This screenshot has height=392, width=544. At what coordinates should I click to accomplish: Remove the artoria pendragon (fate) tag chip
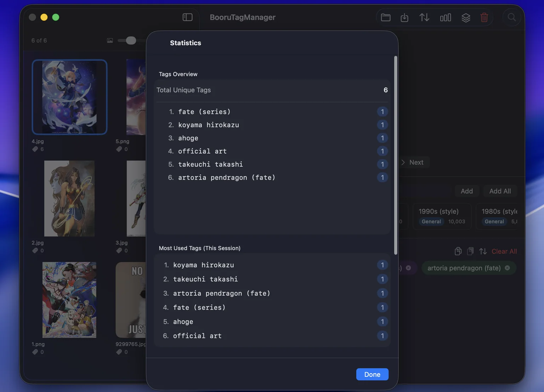507,268
